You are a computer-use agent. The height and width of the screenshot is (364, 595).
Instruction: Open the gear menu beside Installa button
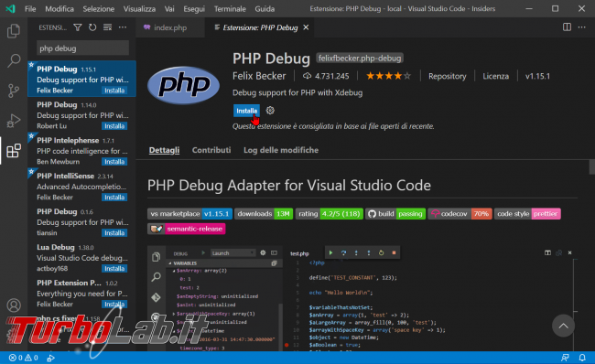pyautogui.click(x=270, y=111)
